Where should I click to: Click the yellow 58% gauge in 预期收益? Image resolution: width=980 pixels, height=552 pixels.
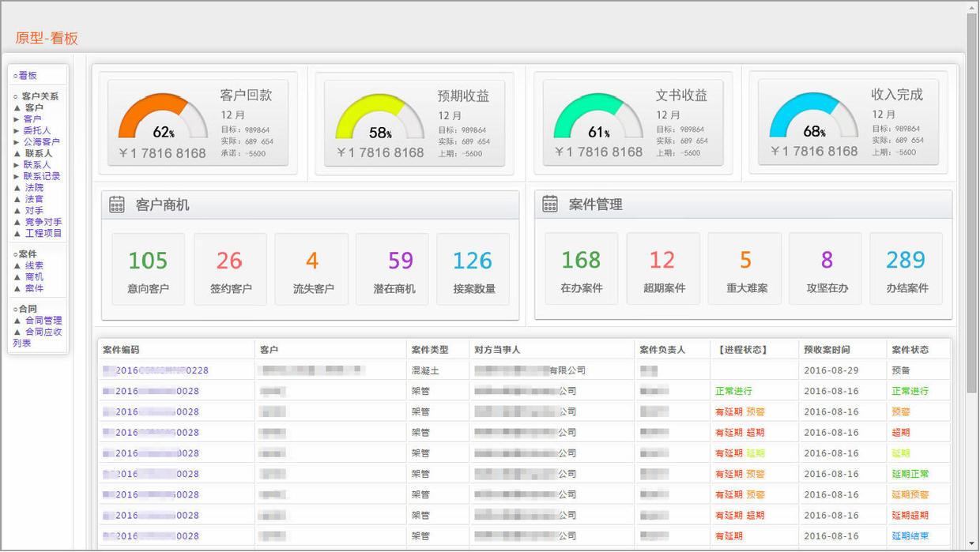pos(380,118)
